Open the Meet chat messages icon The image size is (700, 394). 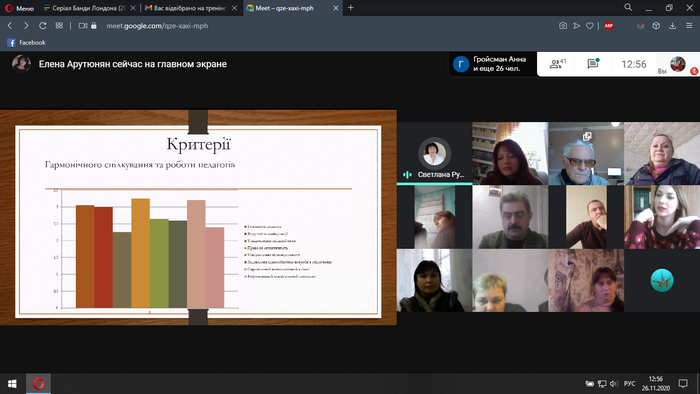pos(593,64)
